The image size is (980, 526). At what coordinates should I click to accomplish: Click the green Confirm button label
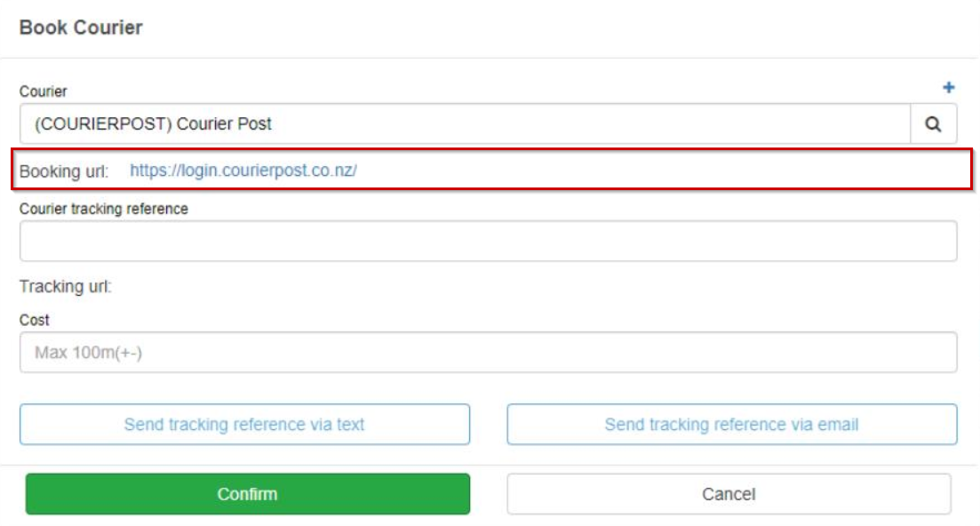click(x=248, y=494)
